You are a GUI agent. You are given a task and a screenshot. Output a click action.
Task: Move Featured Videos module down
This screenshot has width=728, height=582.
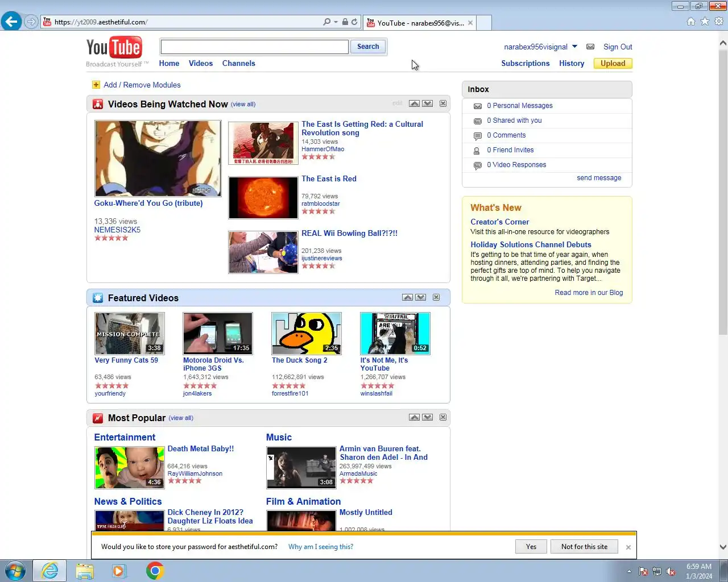point(421,297)
